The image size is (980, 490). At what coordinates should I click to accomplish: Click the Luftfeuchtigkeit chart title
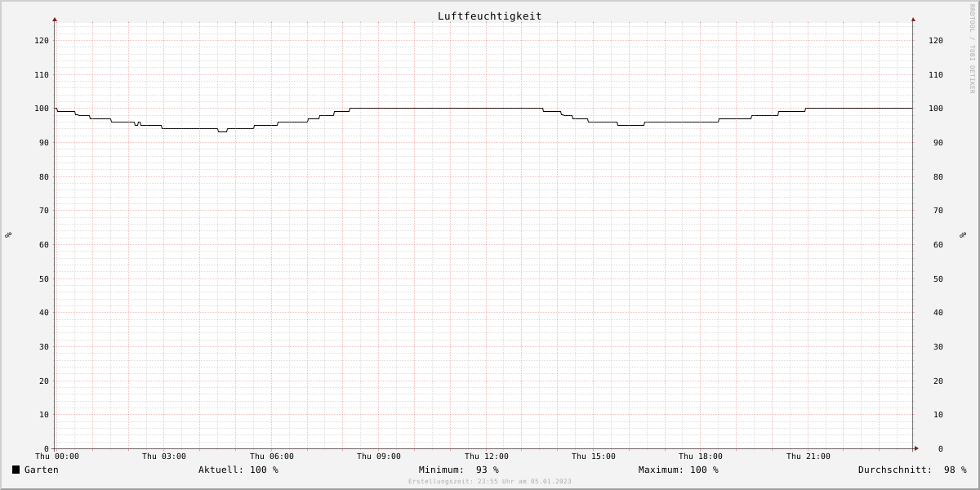click(x=490, y=16)
